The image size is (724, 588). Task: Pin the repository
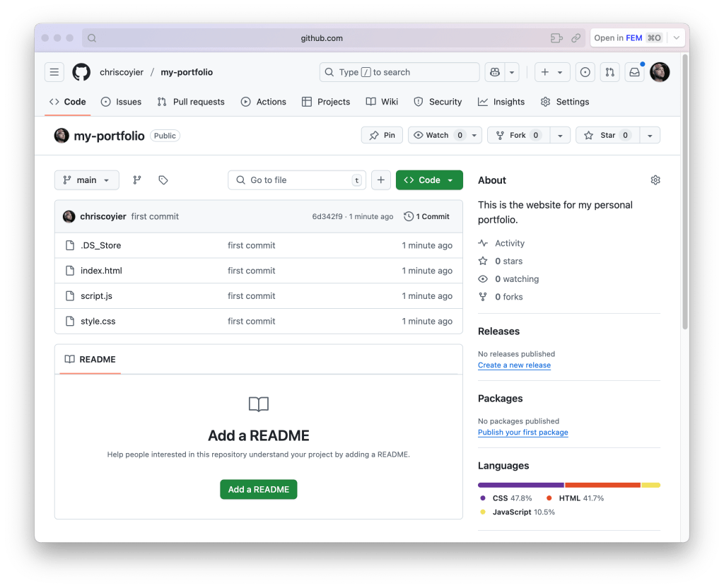click(382, 134)
